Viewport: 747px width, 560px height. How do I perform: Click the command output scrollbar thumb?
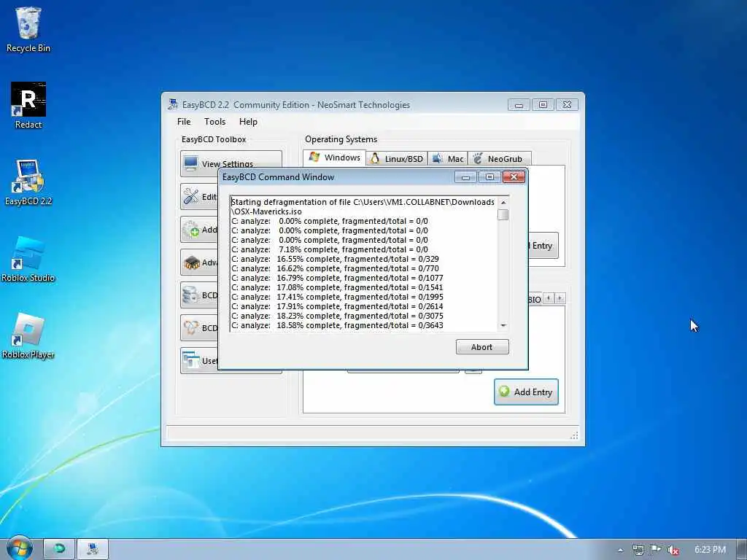503,215
